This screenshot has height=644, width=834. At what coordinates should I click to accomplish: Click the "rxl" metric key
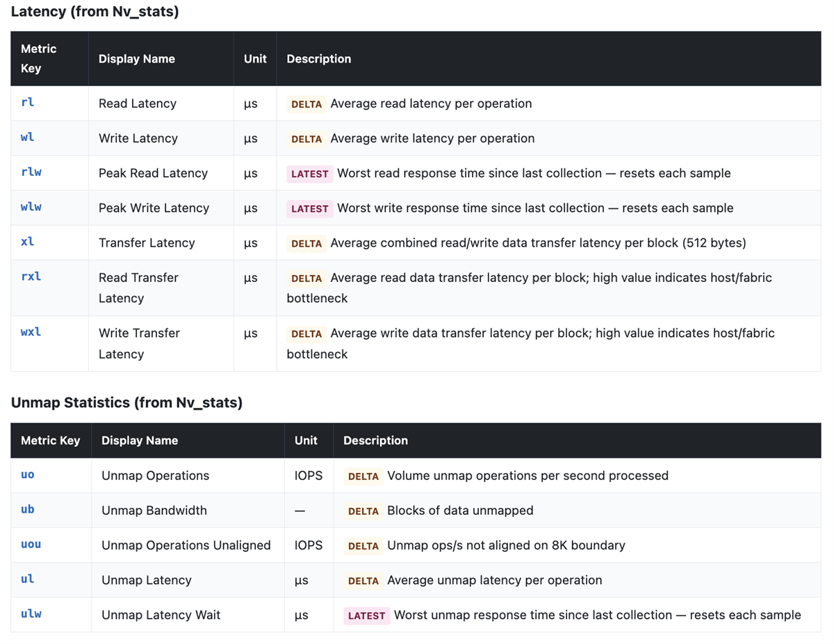(x=31, y=276)
